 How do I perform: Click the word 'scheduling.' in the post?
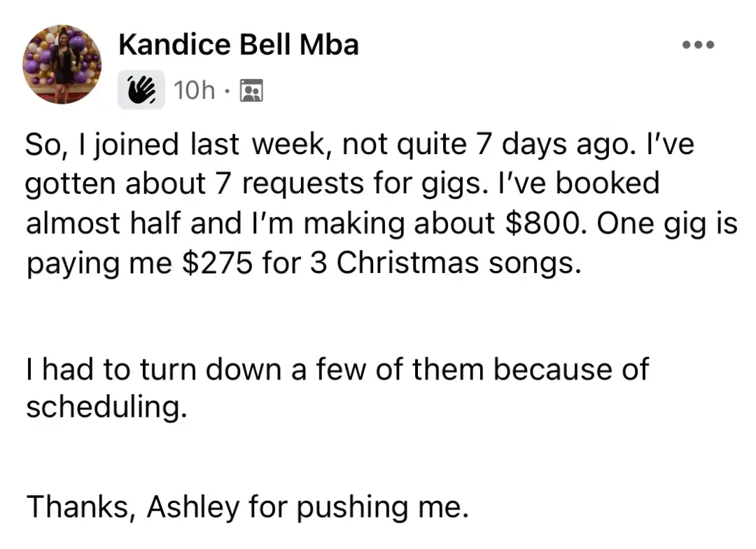click(x=106, y=407)
